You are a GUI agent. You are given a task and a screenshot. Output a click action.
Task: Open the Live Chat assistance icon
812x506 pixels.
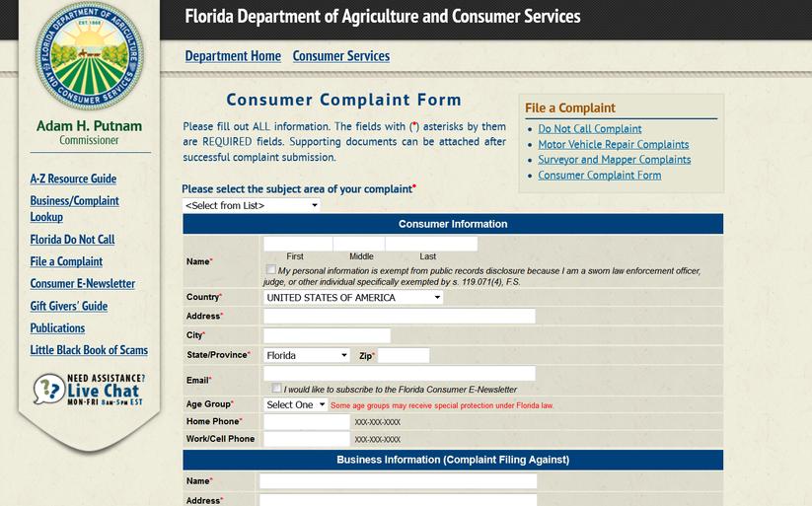tap(89, 389)
